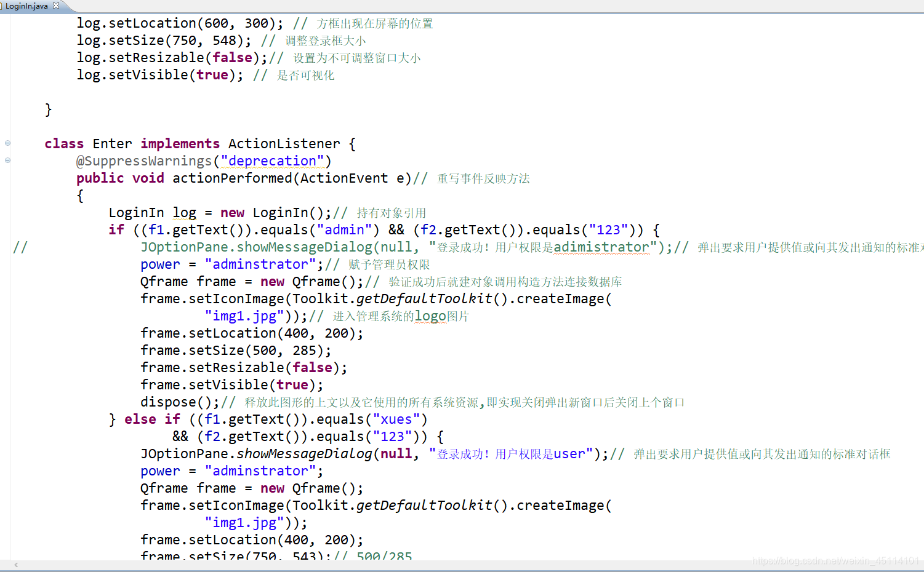The image size is (924, 572).
Task: Click the "dispose();" call
Action: click(x=180, y=402)
